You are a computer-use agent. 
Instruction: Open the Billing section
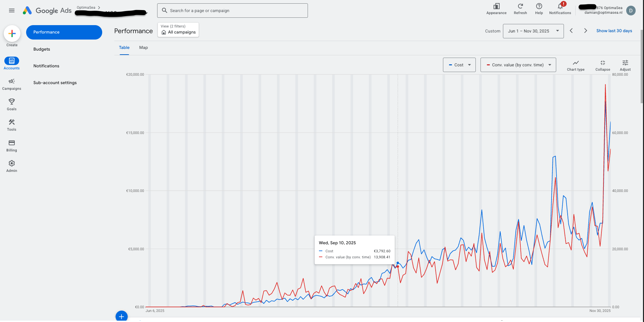pos(12,146)
